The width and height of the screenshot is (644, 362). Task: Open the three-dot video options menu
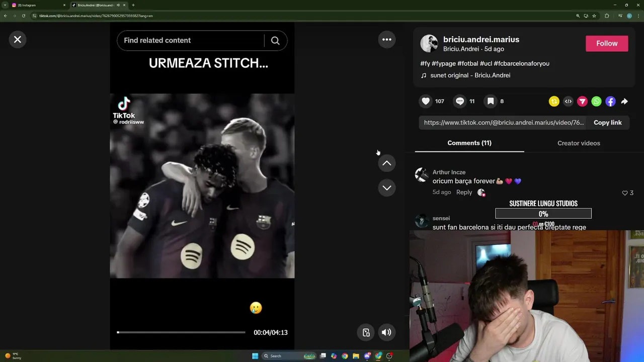pyautogui.click(x=387, y=39)
